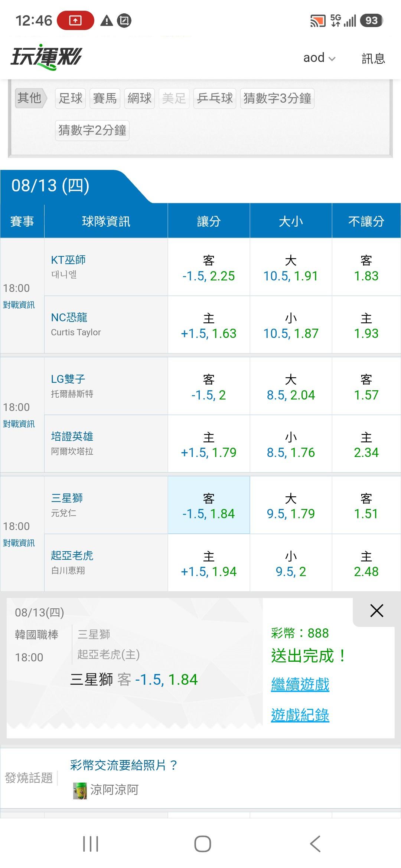Tap the Android home button
This screenshot has width=401, height=868.
[x=203, y=844]
